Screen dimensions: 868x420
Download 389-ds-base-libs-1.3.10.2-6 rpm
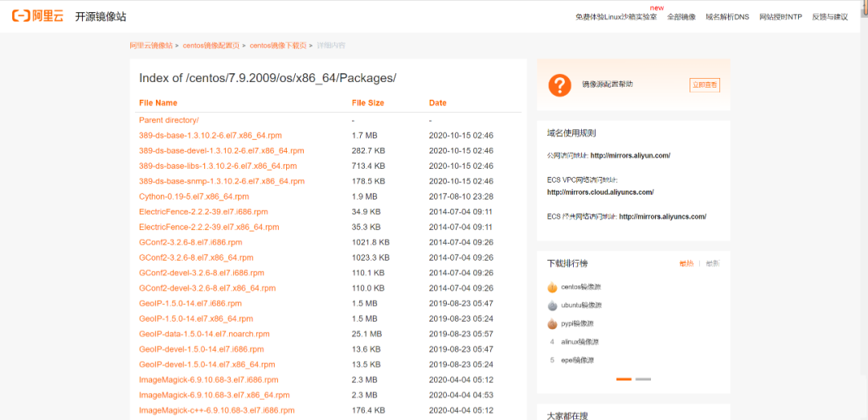tap(218, 166)
